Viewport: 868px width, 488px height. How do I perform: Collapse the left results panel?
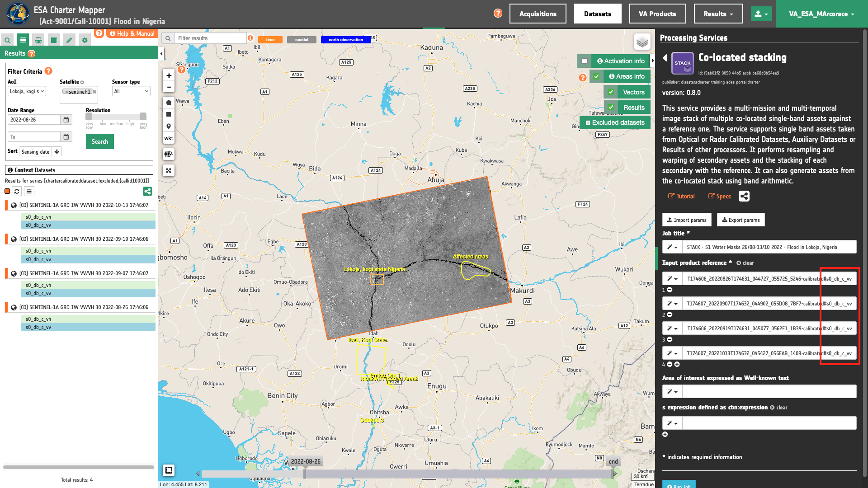[161, 54]
